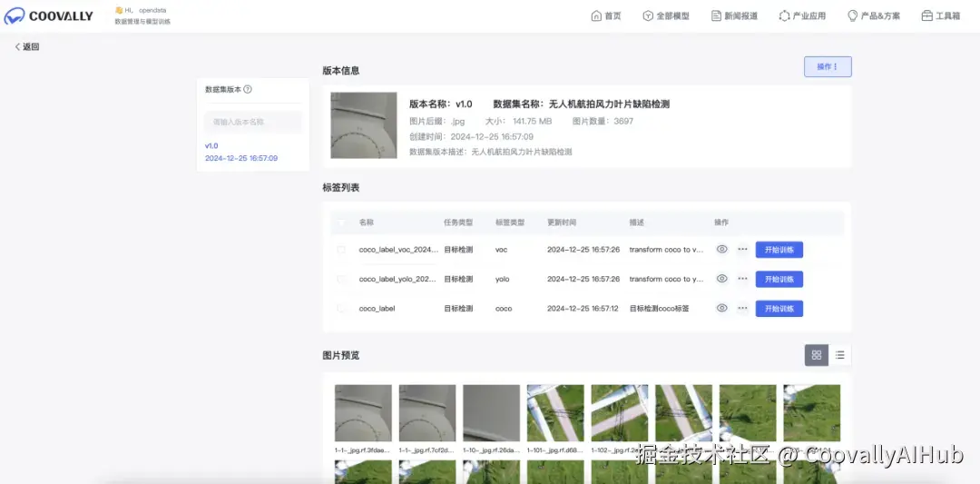
Task: Open the 新闻报道 menu item
Action: pos(734,16)
